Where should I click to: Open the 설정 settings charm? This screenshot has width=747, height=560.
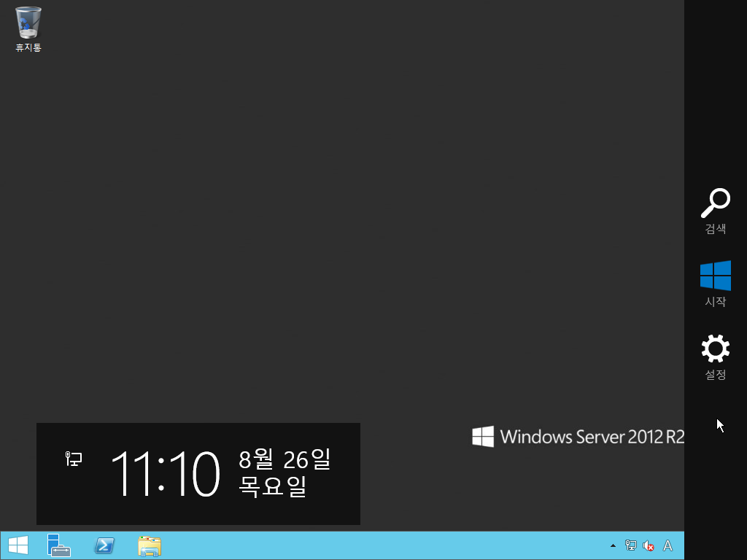[x=715, y=357]
